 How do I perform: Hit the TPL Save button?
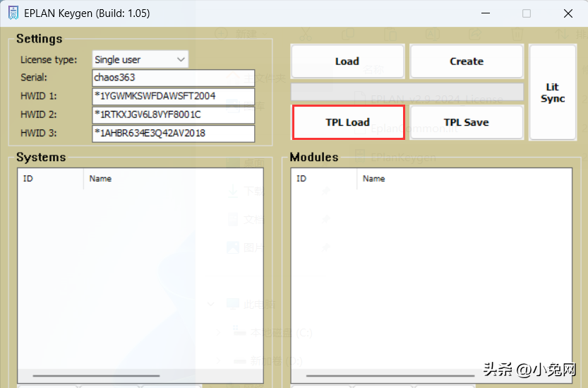467,122
